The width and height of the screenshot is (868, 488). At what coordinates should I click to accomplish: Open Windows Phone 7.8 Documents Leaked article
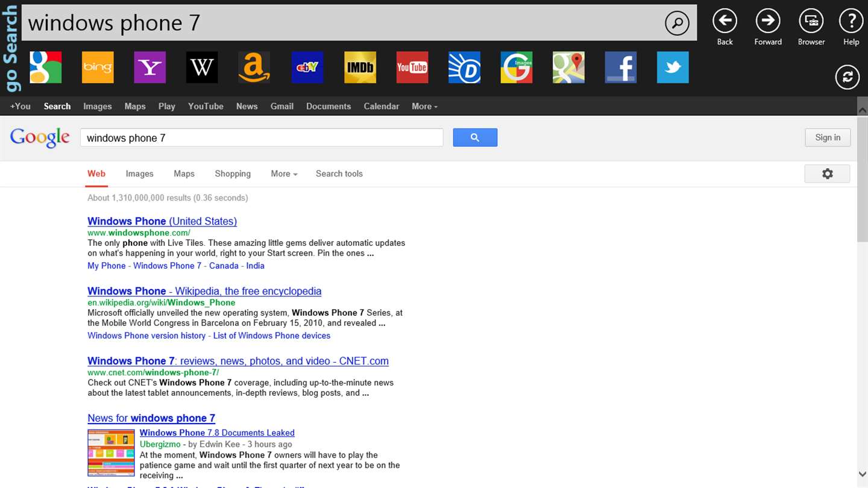click(217, 433)
